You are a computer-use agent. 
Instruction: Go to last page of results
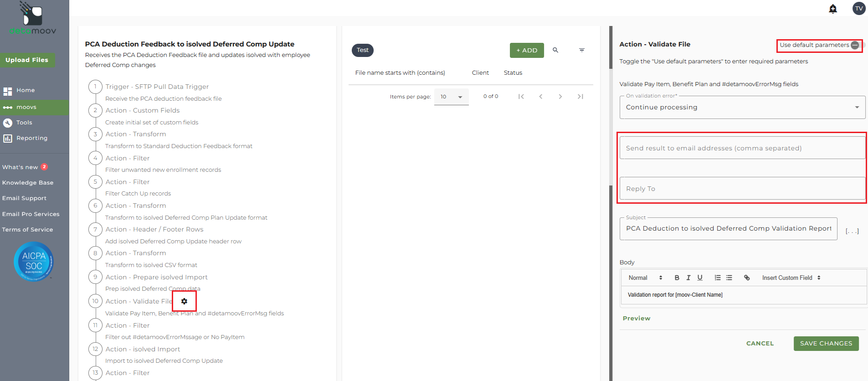click(580, 97)
